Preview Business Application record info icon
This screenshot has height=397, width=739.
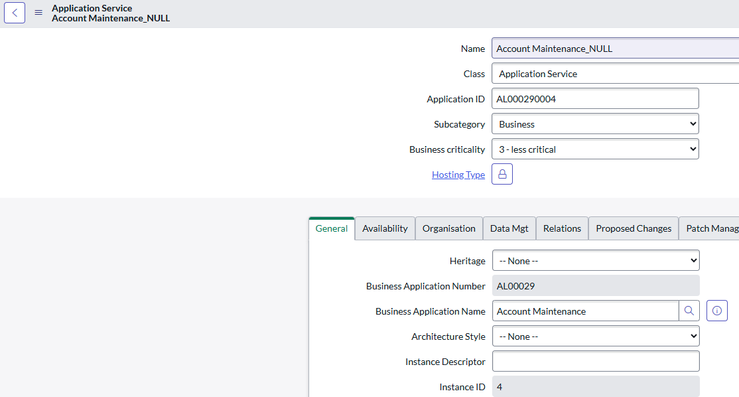click(x=717, y=311)
